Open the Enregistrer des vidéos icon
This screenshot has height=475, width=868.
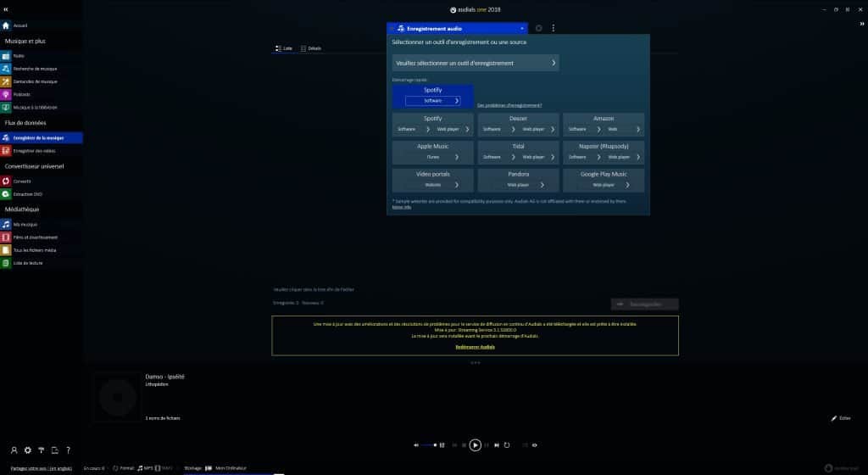[x=6, y=150]
